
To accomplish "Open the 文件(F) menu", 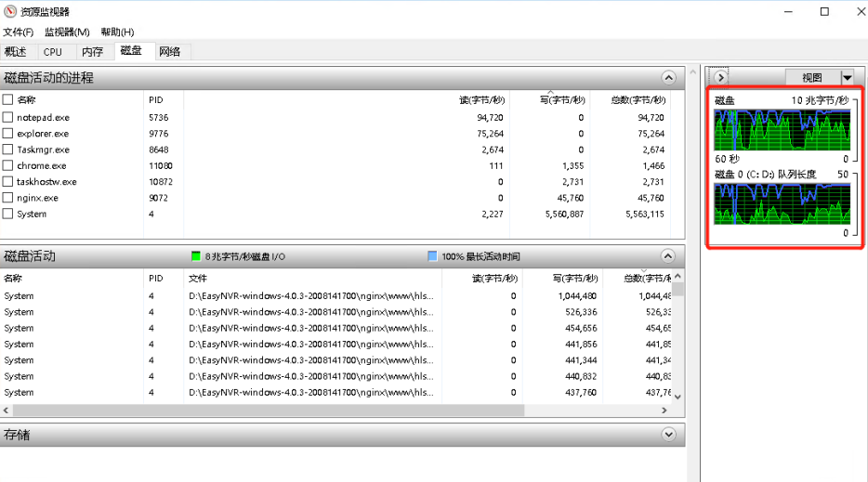I will (x=19, y=33).
